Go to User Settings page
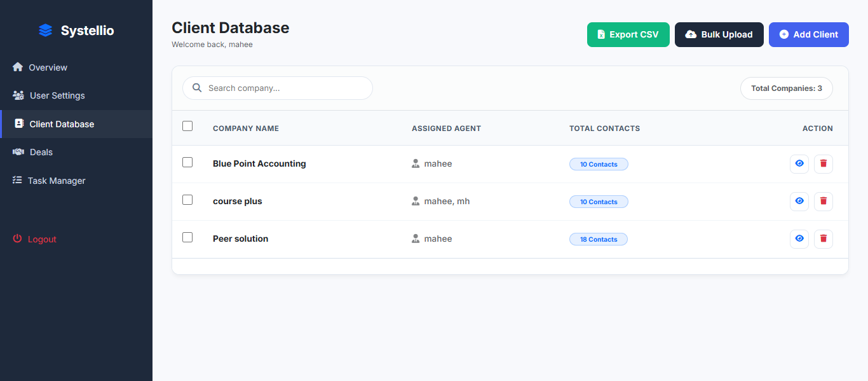The width and height of the screenshot is (868, 381). 57,95
